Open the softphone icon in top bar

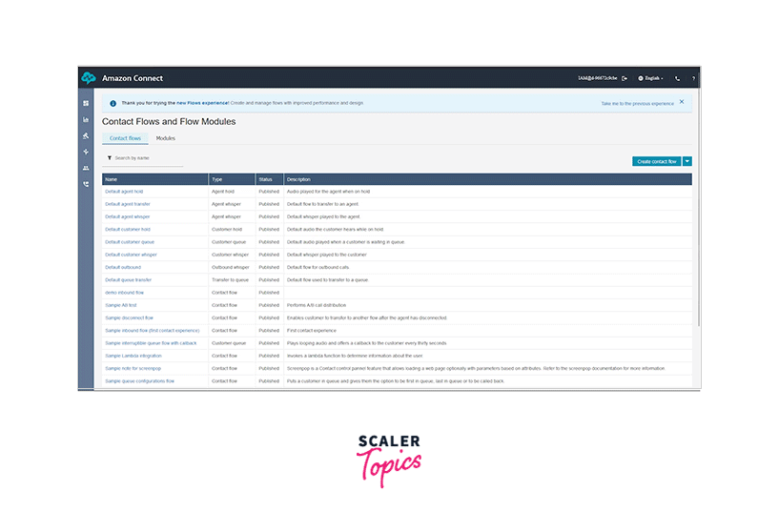(x=677, y=78)
